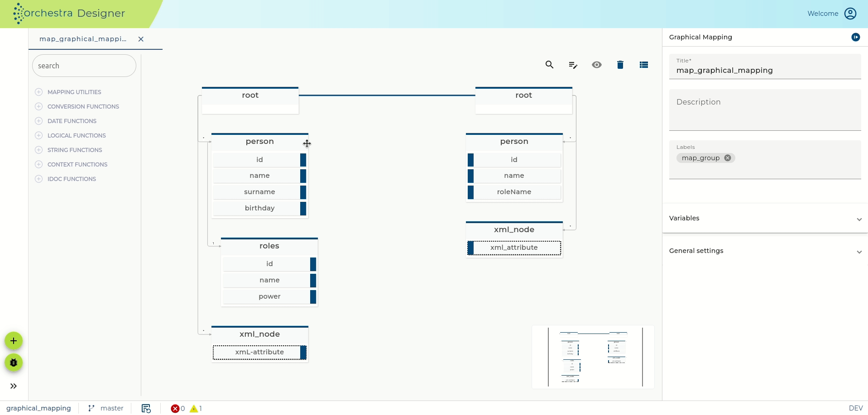Remove the map_group label chip
The width and height of the screenshot is (868, 415).
(727, 158)
